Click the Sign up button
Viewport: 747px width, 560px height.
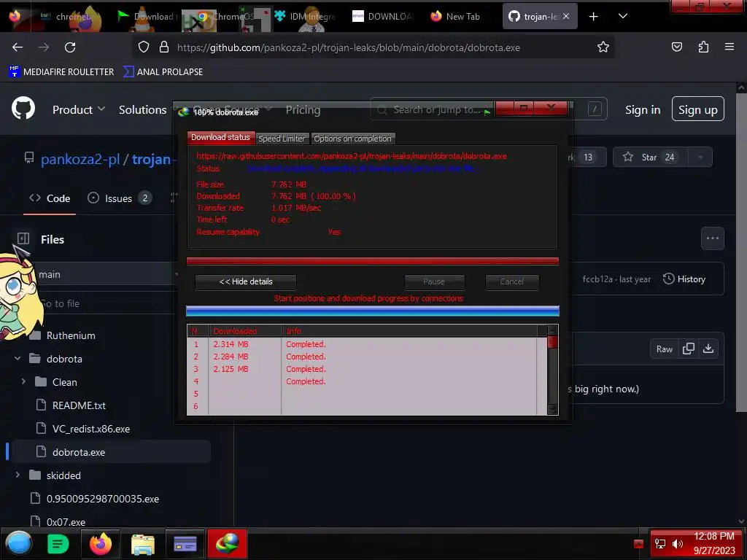tap(698, 109)
